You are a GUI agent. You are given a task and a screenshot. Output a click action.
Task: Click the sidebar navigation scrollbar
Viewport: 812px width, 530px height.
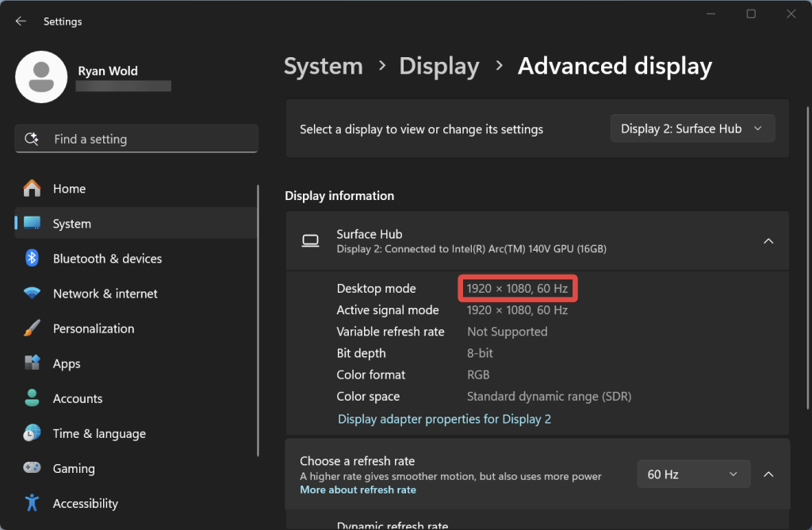pos(258,321)
